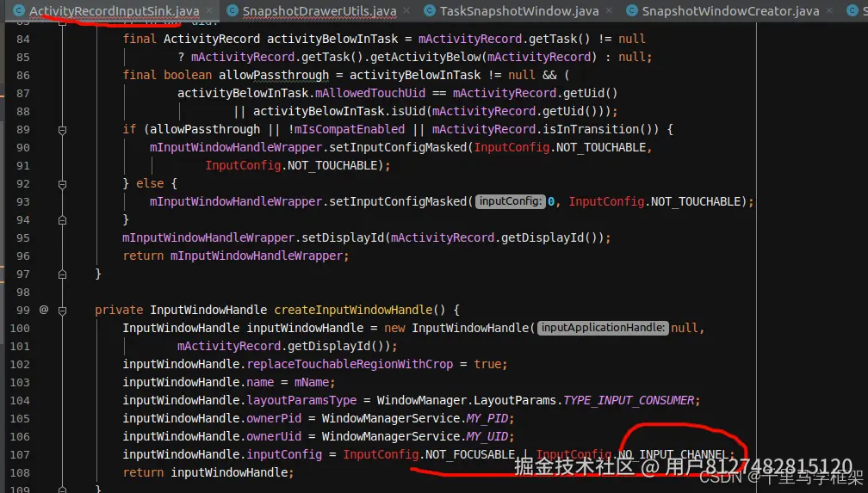The width and height of the screenshot is (868, 493).
Task: Click the isUid call on line 88
Action: (408, 111)
